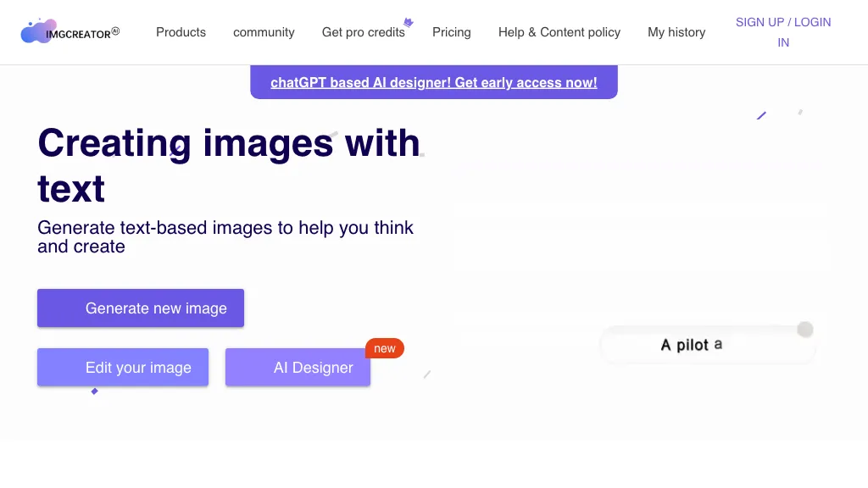View the Pricing page
868x488 pixels.
pyautogui.click(x=451, y=32)
